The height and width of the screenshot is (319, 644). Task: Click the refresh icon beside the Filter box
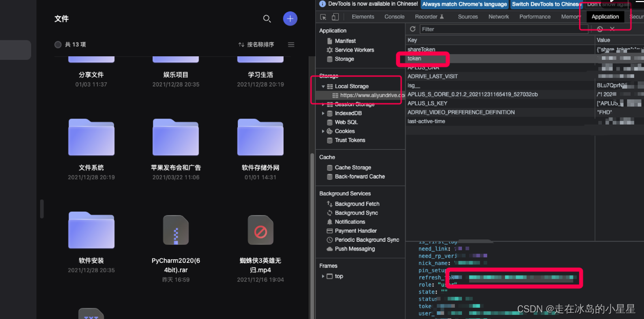pos(413,29)
